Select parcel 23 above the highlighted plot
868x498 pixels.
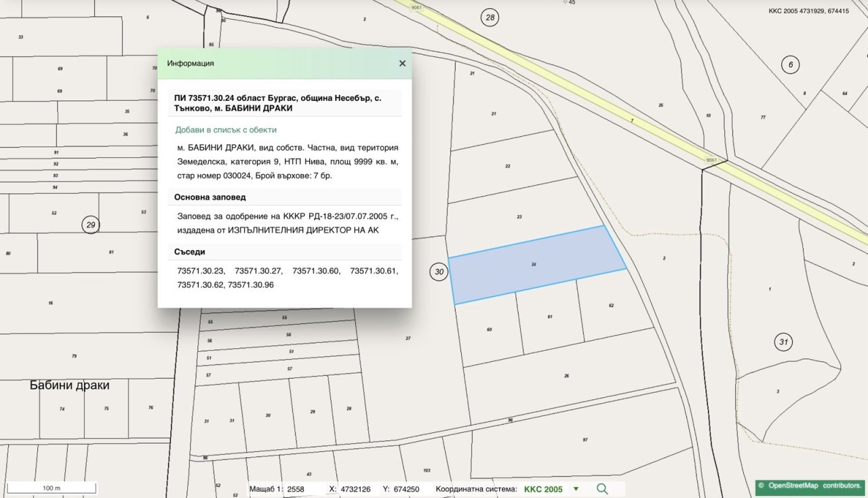pos(519,217)
